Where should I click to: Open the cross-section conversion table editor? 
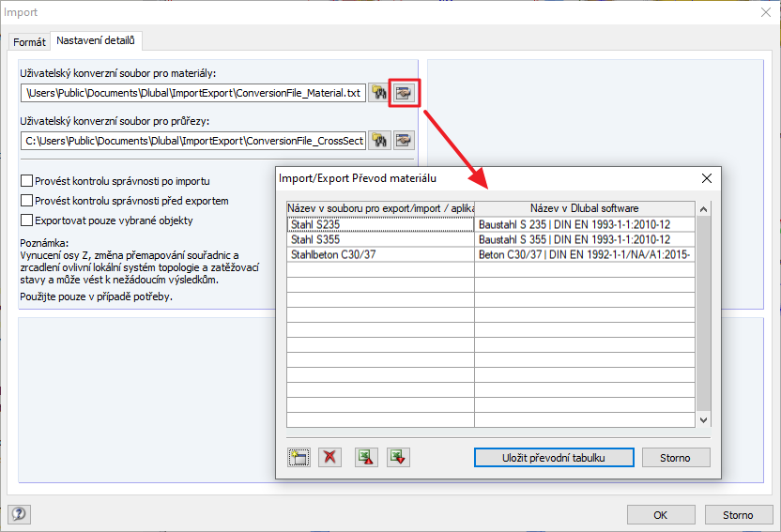point(404,141)
